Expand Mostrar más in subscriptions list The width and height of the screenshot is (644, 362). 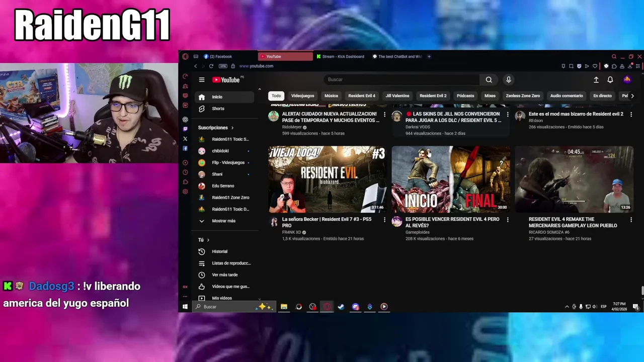[223, 221]
